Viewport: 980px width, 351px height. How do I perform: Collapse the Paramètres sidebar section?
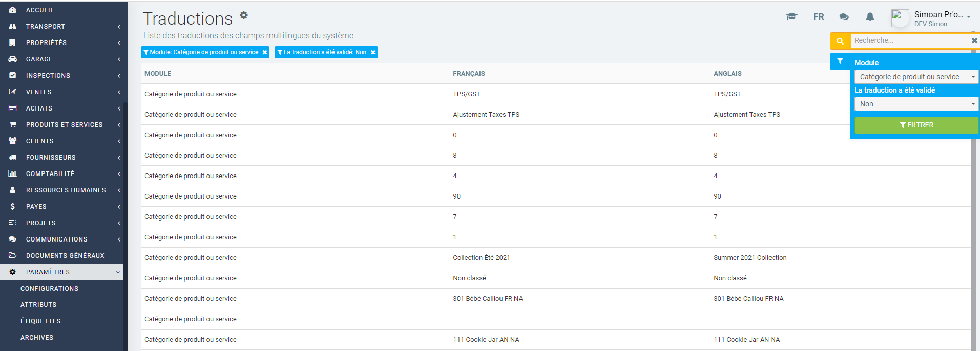[61, 272]
